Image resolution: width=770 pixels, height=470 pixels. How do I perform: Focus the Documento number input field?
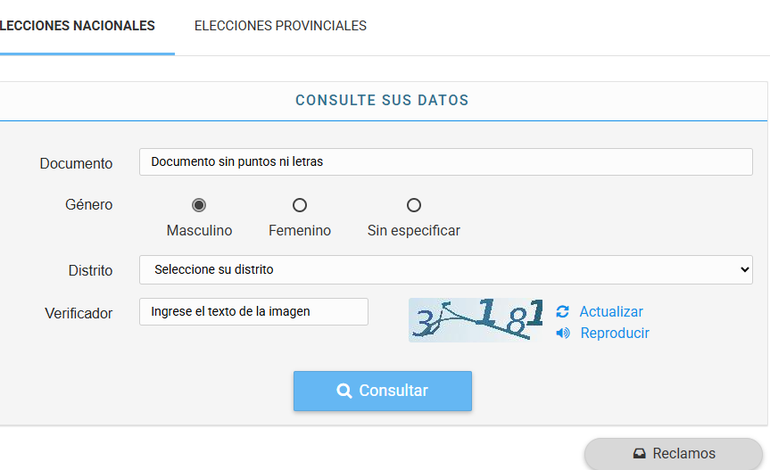pos(445,161)
